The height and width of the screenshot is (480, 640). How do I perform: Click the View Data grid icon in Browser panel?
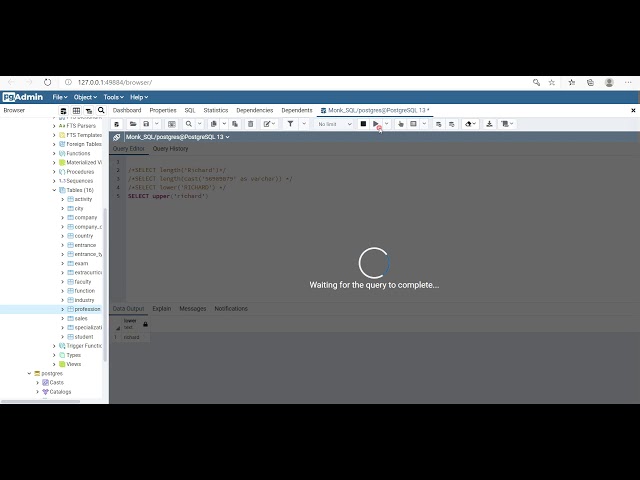[76, 111]
